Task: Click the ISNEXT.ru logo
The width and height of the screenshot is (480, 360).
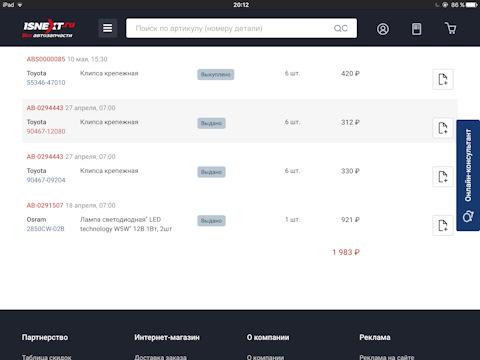Action: [49, 29]
